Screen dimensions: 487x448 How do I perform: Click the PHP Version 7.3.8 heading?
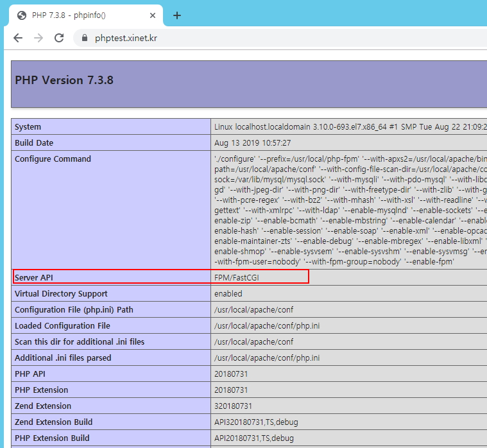[x=64, y=80]
